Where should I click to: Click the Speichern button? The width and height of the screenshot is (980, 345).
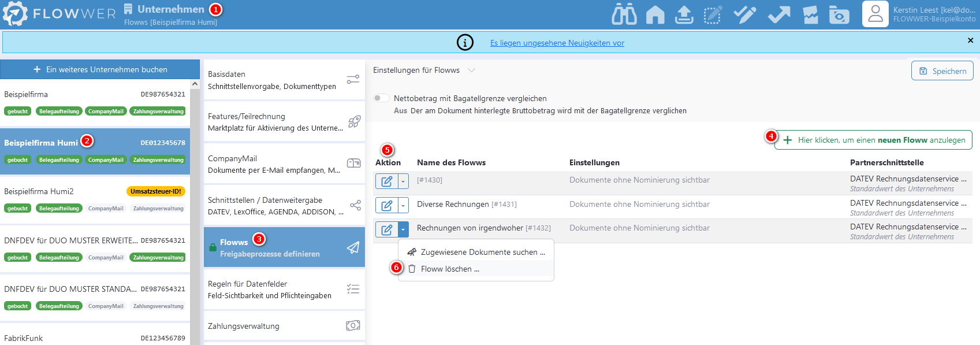(942, 71)
